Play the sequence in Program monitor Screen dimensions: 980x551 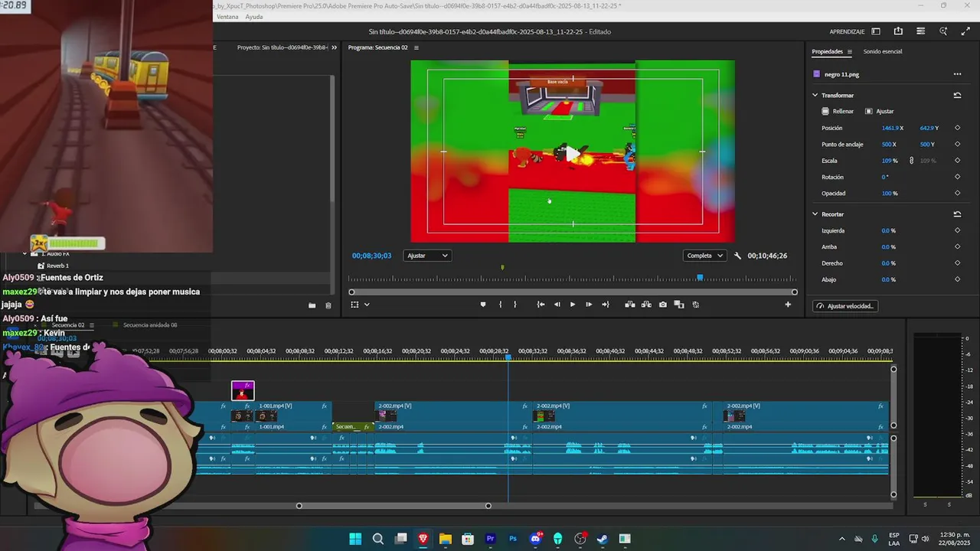[x=573, y=305]
